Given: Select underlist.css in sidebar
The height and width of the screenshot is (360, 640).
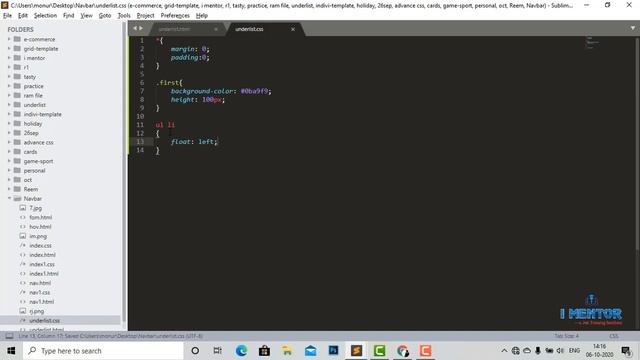Looking at the screenshot, I should (x=44, y=321).
